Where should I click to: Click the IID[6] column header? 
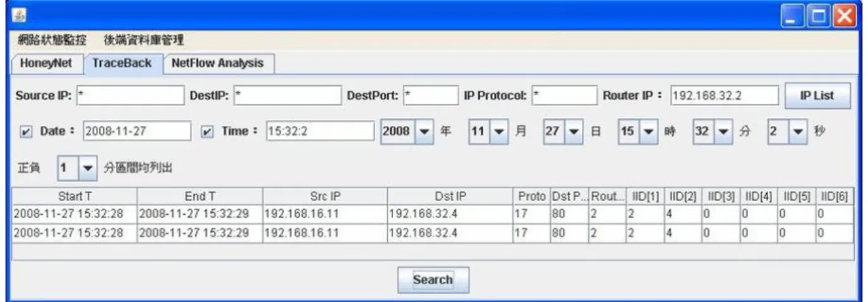click(835, 196)
